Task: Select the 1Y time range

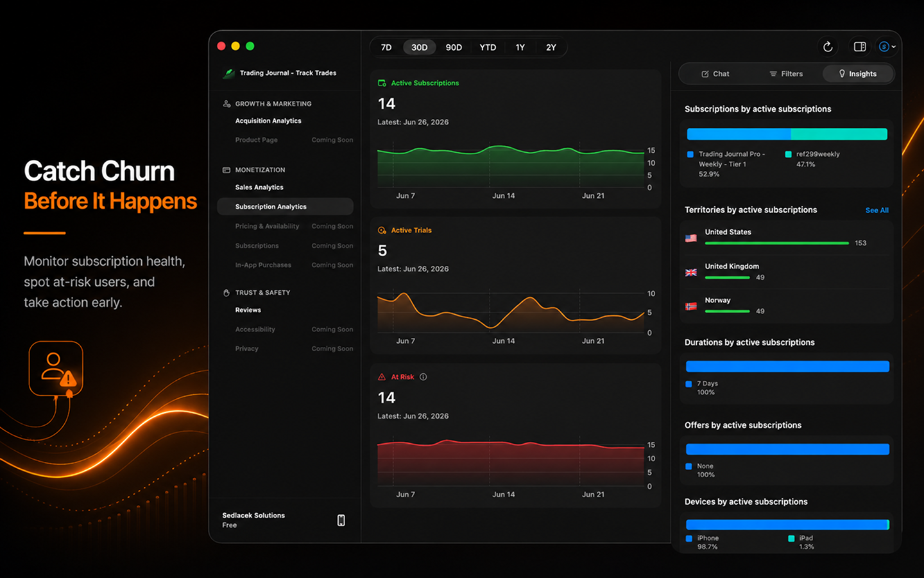Action: (520, 48)
